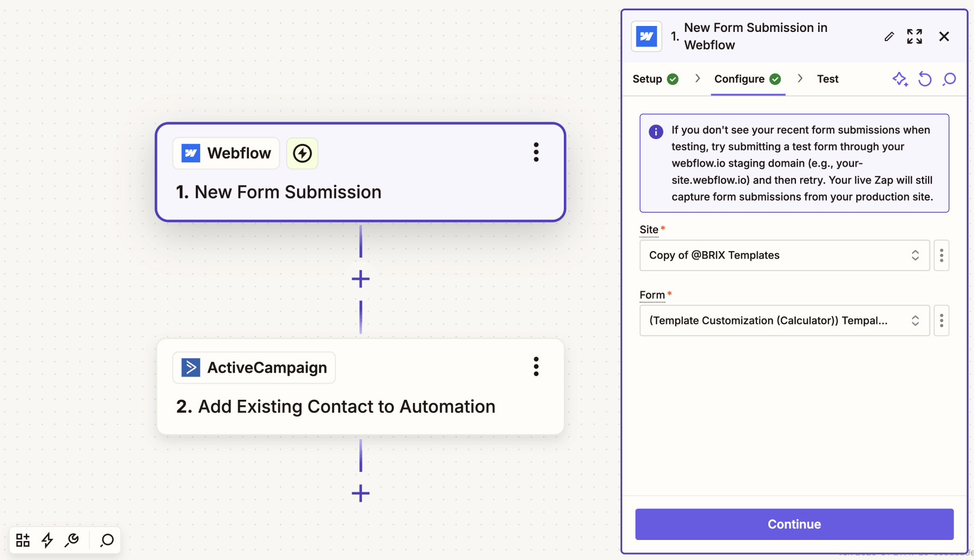Viewport: 974px width, 560px height.
Task: Switch to the Test tab
Action: tap(827, 79)
